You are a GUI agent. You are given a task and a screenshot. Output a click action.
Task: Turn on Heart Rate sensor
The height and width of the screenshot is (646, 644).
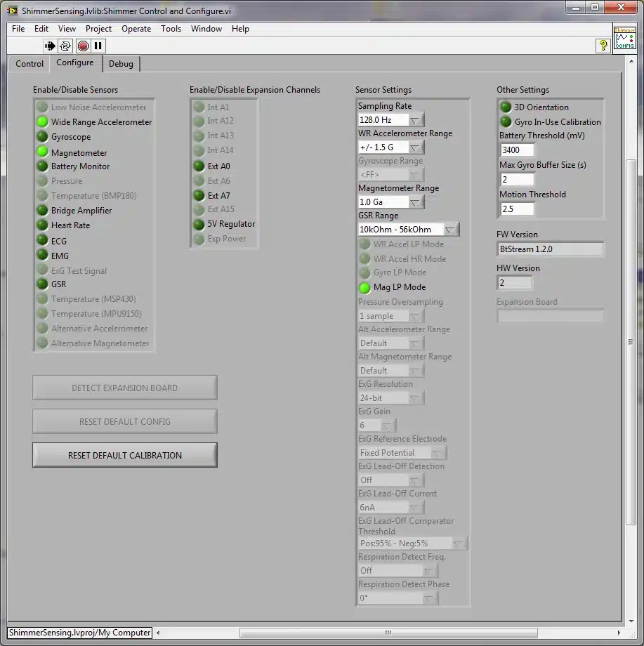coord(42,225)
